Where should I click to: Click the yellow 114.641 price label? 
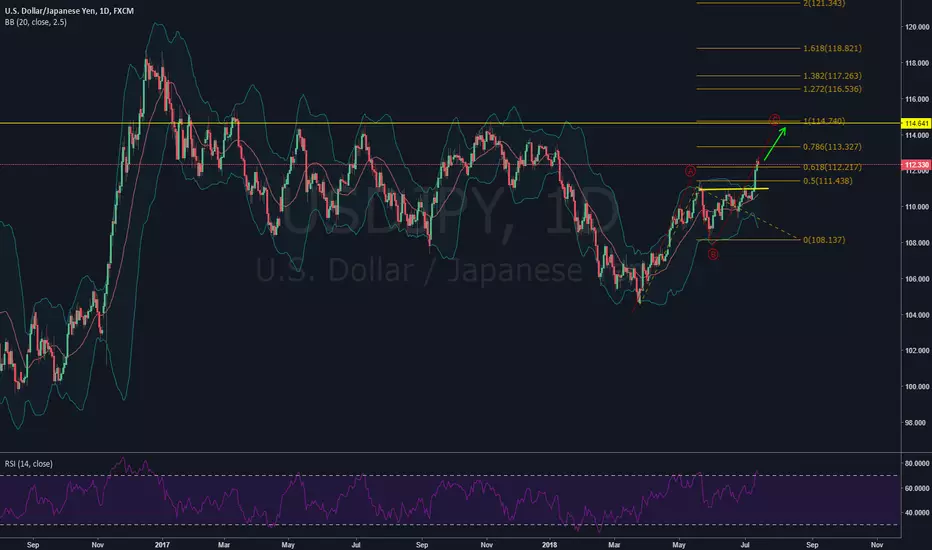click(916, 124)
